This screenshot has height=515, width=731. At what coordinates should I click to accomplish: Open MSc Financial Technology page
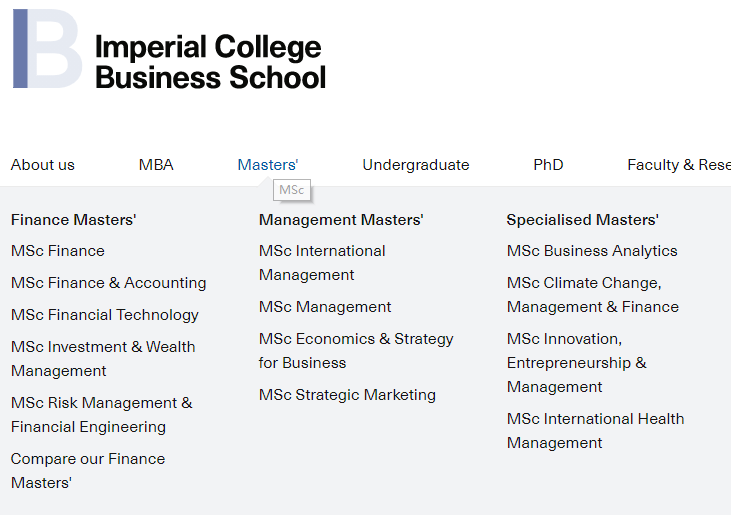click(x=105, y=315)
